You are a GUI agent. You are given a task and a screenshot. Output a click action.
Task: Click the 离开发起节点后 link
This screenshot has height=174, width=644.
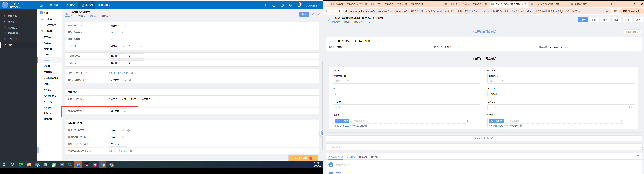click(120, 73)
